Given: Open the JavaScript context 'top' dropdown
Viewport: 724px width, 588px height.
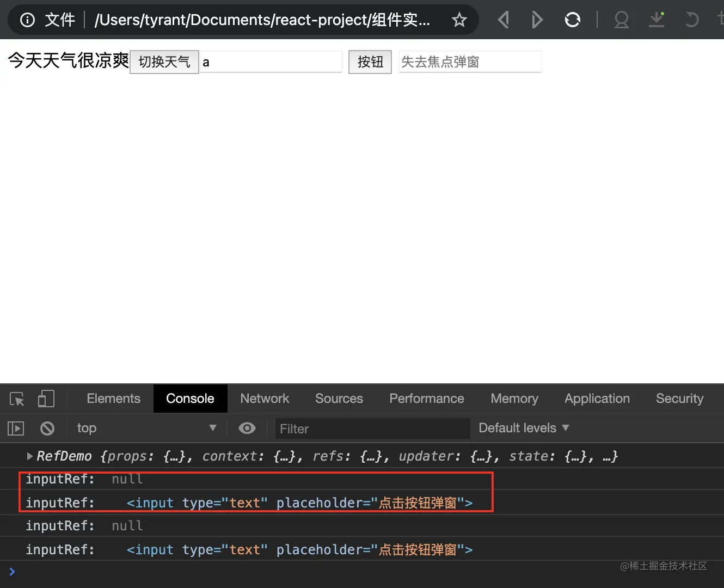Looking at the screenshot, I should (x=146, y=428).
